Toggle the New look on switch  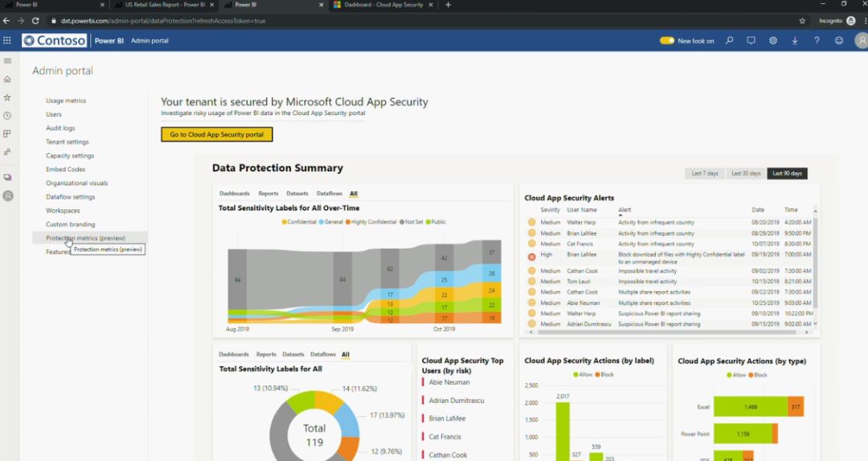pyautogui.click(x=667, y=40)
